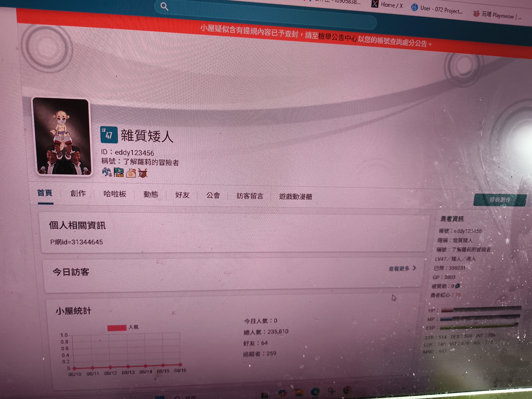
Task: Click the 今日人氣：0 statistic
Action: click(x=260, y=321)
